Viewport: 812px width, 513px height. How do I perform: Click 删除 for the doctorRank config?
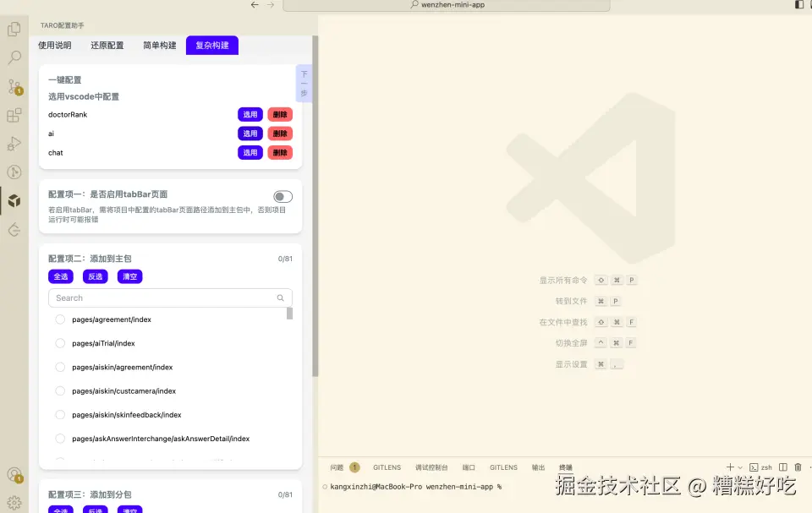tap(280, 114)
